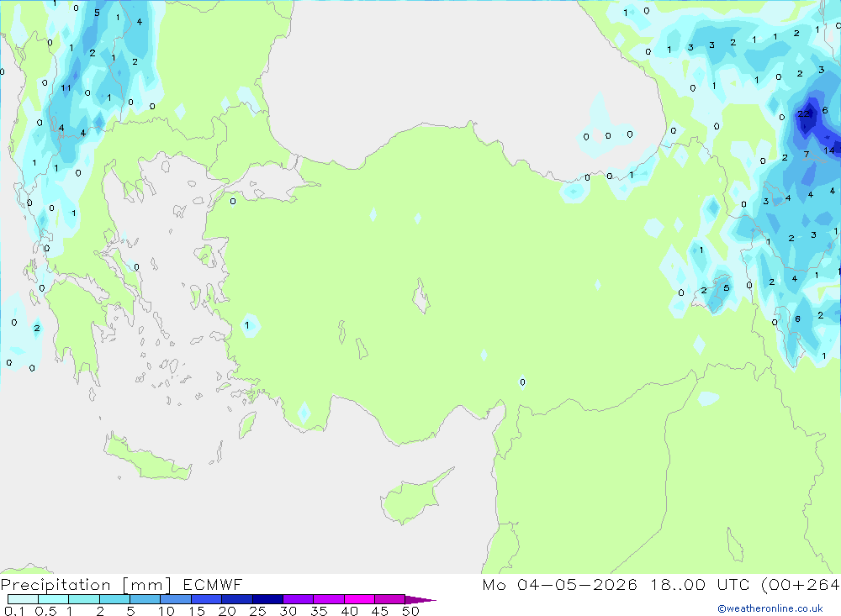Click the legend swatch between 20 and 25
The image size is (841, 616).
click(x=237, y=599)
